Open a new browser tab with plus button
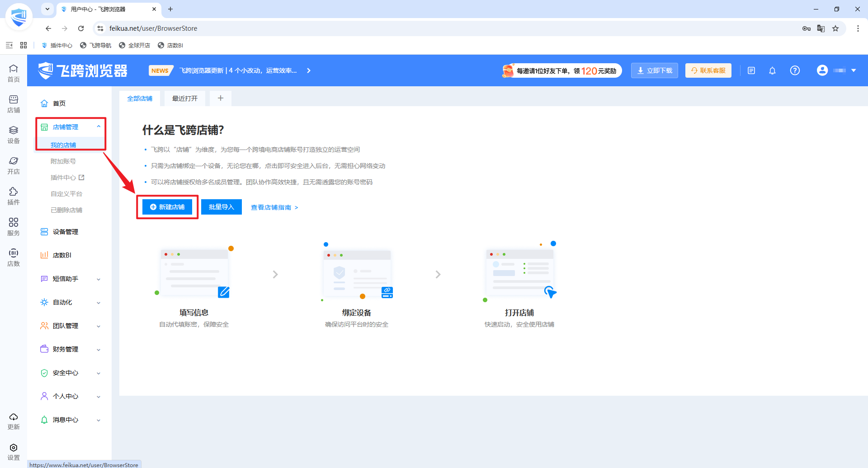 [x=170, y=9]
